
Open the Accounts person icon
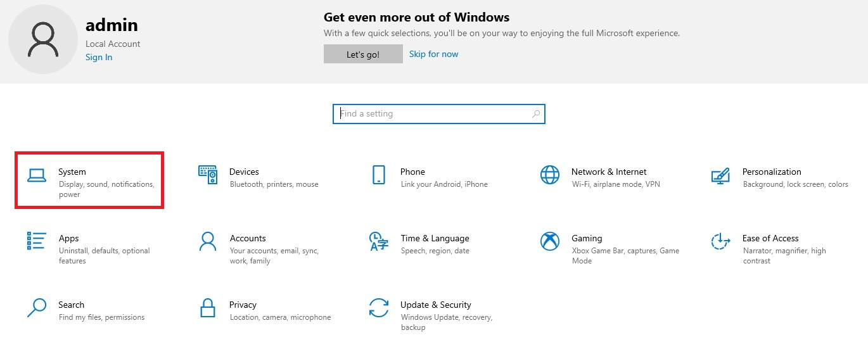pos(208,241)
